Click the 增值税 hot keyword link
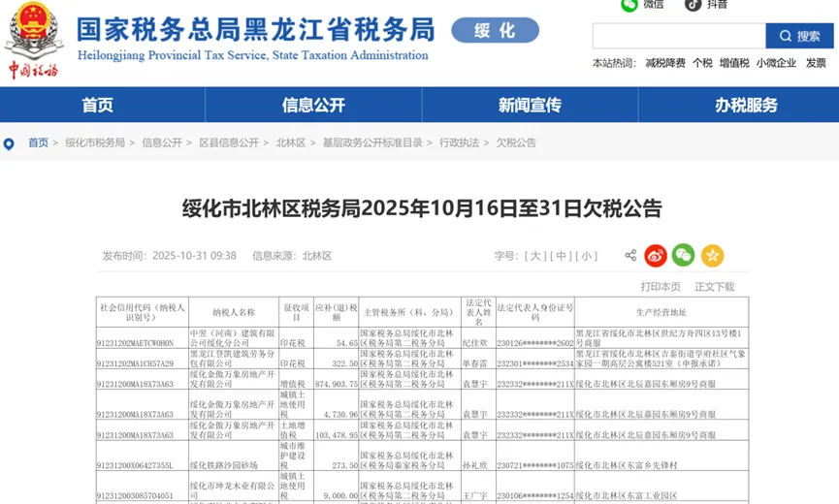 [733, 63]
